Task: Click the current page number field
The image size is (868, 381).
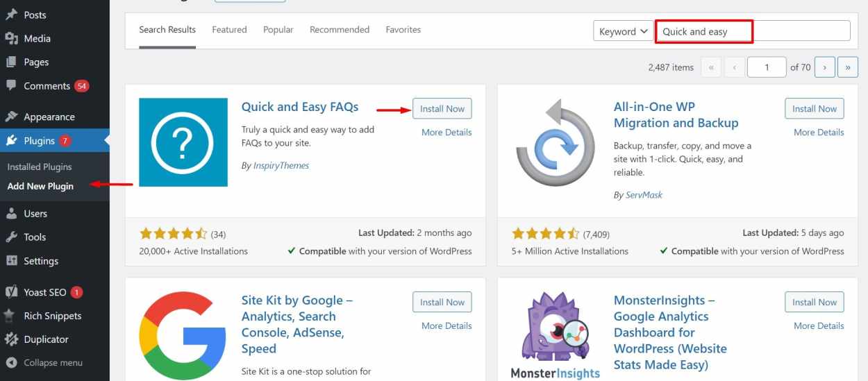Action: click(767, 67)
